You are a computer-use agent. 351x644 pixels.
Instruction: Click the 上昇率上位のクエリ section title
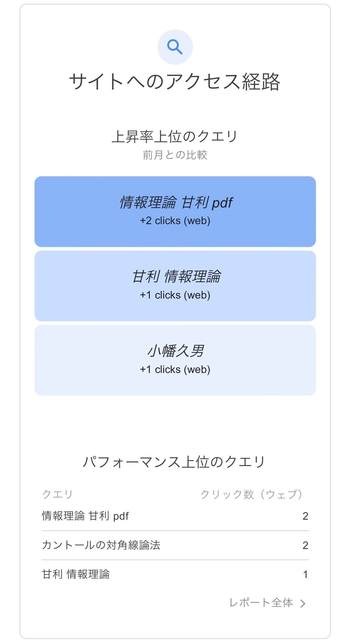pyautogui.click(x=175, y=137)
